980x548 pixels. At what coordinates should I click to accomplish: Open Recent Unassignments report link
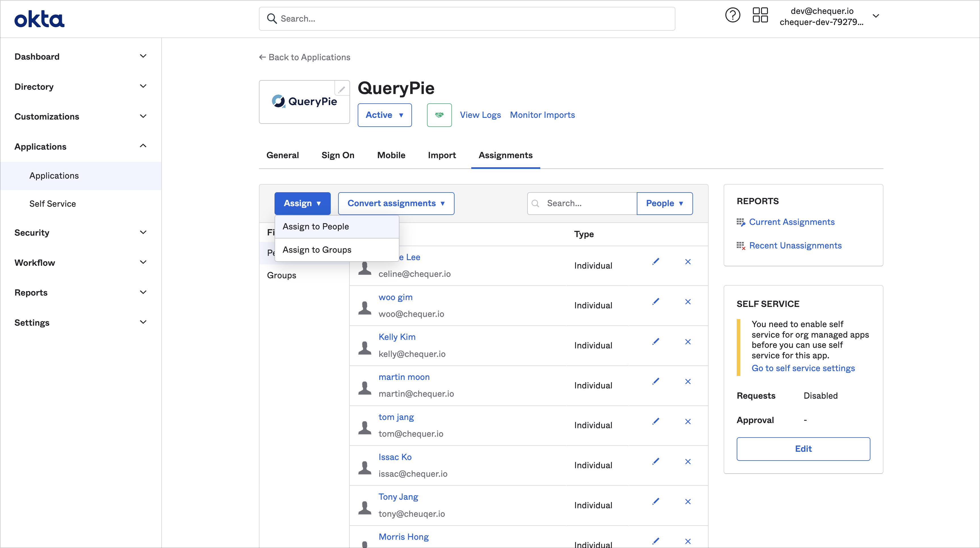795,246
